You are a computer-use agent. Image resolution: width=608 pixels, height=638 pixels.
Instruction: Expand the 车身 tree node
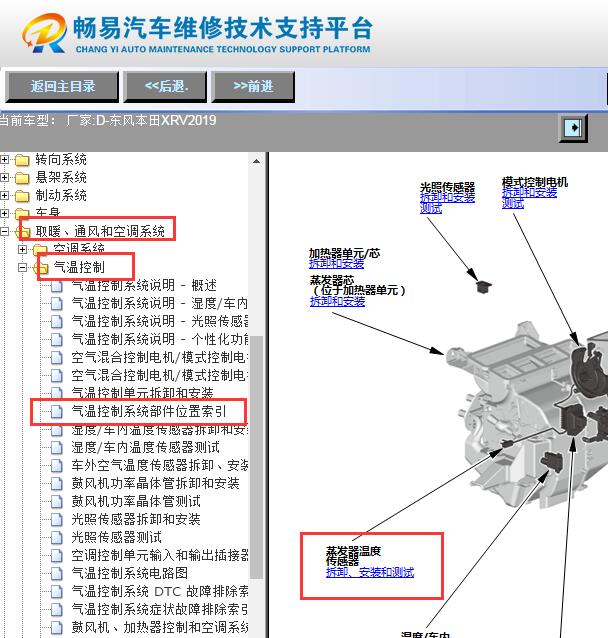tap(4, 213)
